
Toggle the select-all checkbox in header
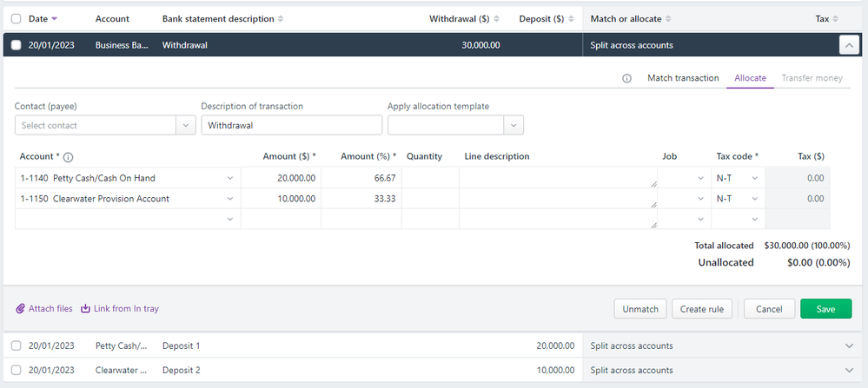[x=16, y=19]
